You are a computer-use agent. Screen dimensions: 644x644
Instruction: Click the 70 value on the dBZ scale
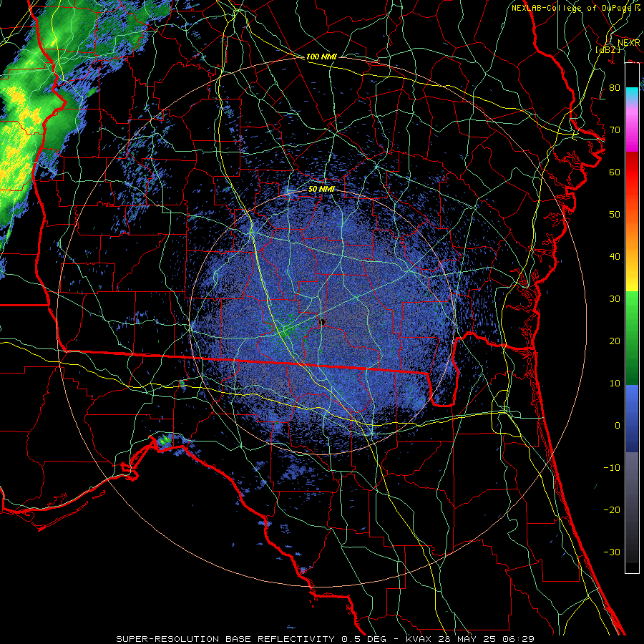[x=615, y=130]
